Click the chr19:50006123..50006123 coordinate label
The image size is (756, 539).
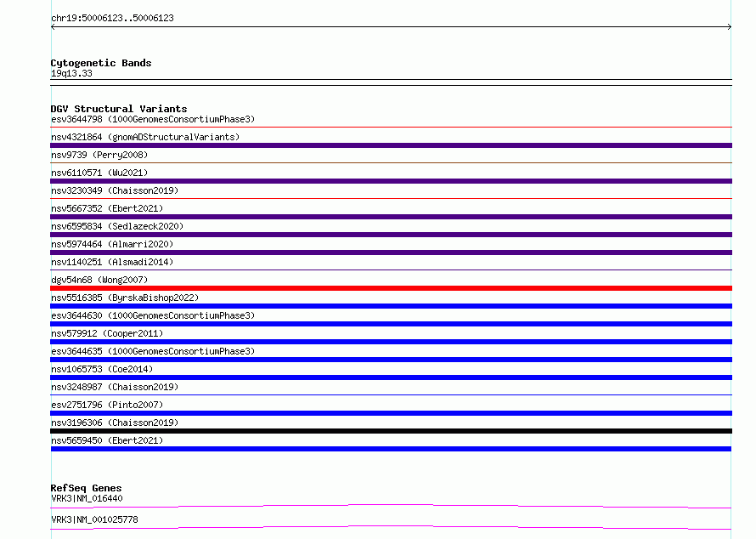[112, 18]
